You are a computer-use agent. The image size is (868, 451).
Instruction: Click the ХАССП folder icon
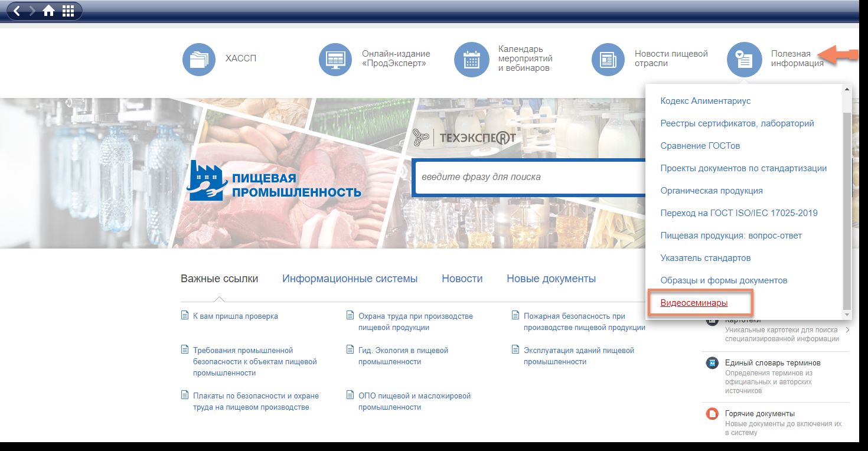(200, 59)
